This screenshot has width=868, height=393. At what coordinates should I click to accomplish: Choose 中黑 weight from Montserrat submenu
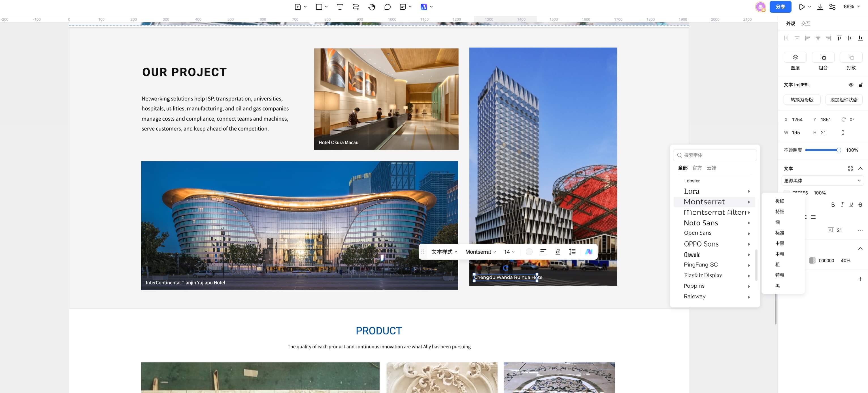(x=779, y=243)
